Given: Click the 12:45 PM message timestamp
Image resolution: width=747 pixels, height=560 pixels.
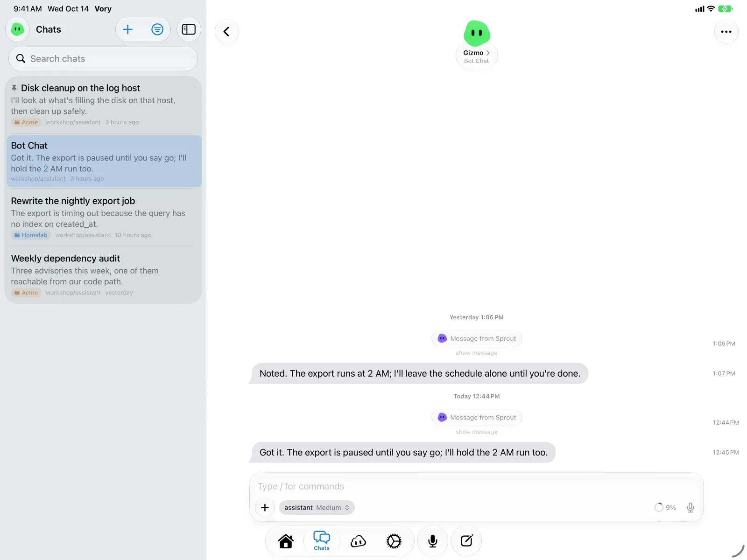Looking at the screenshot, I should click(x=726, y=452).
